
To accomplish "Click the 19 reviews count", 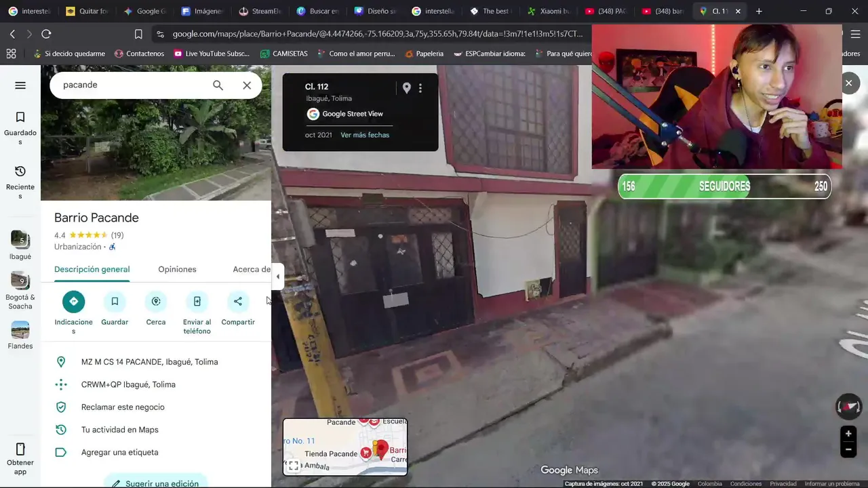I will [117, 235].
